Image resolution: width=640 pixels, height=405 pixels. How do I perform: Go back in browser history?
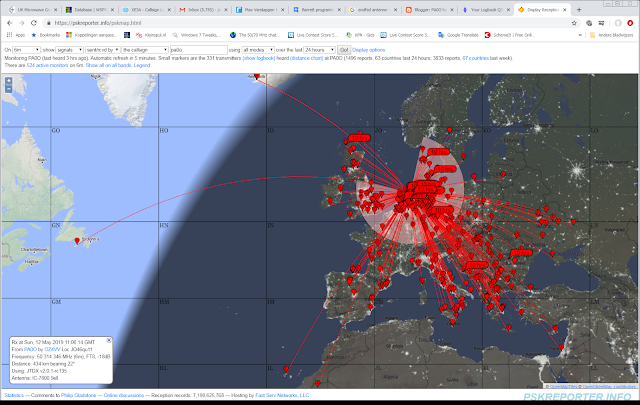click(10, 23)
